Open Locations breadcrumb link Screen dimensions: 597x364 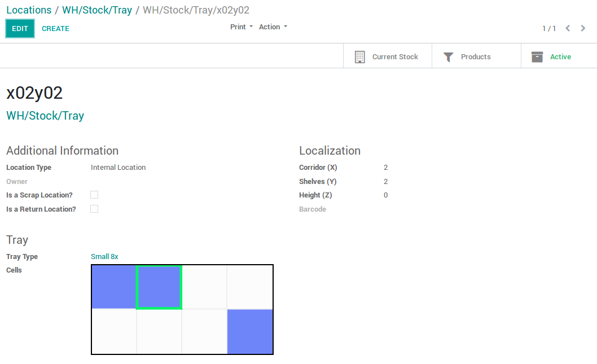click(29, 10)
